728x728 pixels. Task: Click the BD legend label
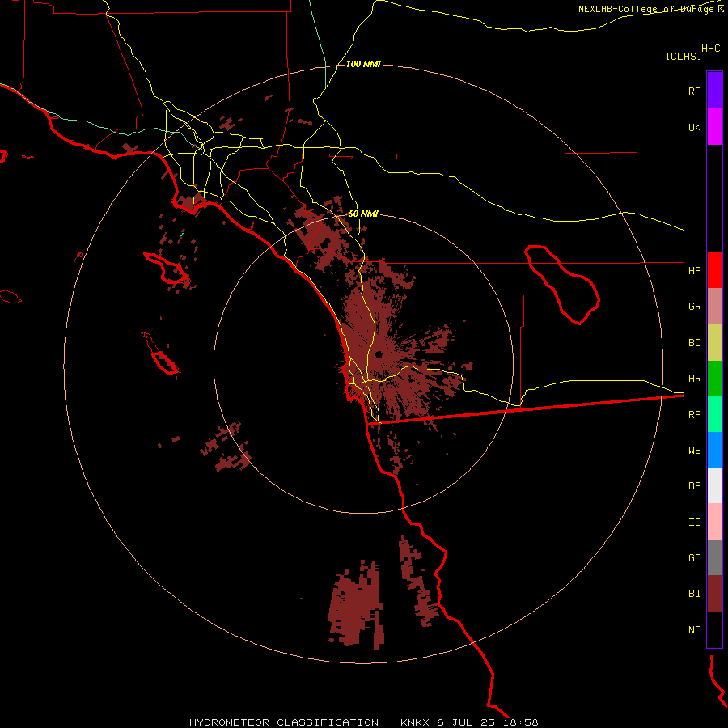[x=694, y=343]
